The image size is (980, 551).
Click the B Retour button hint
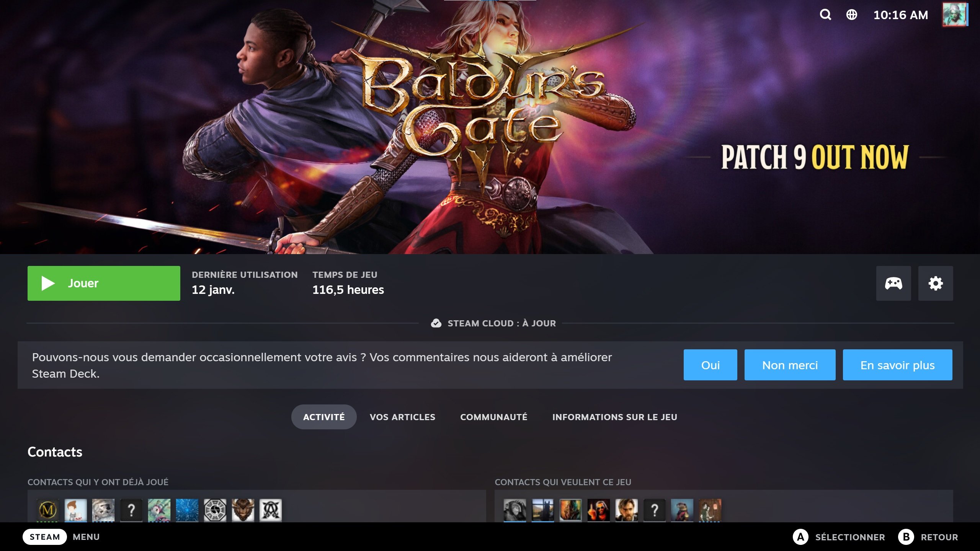928,537
